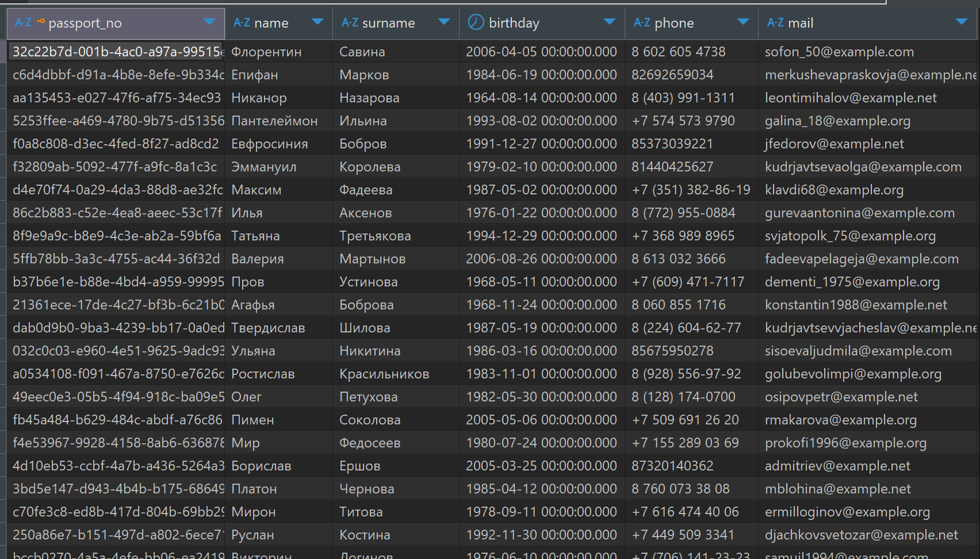Select the name cell Епифан

click(279, 75)
